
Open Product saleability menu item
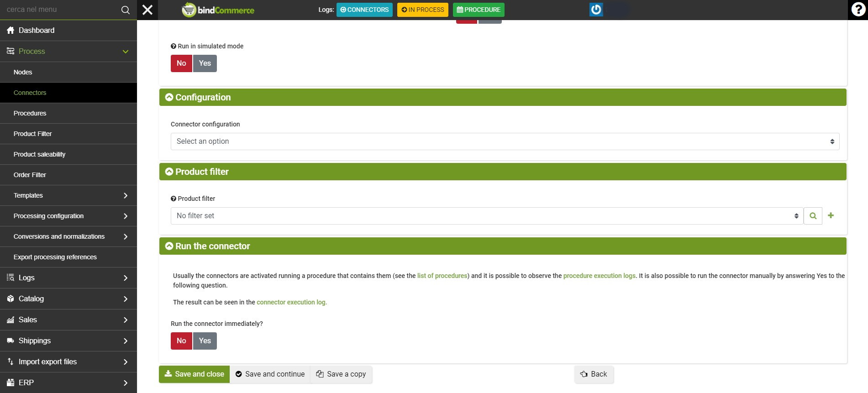68,154
